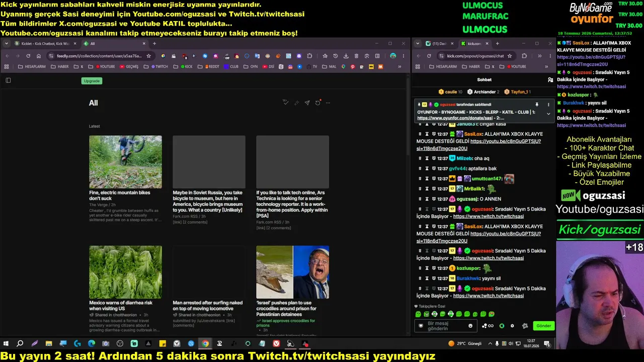
Task: Open the lettuce thumbnail for Mexico diarrhea article
Action: click(126, 272)
